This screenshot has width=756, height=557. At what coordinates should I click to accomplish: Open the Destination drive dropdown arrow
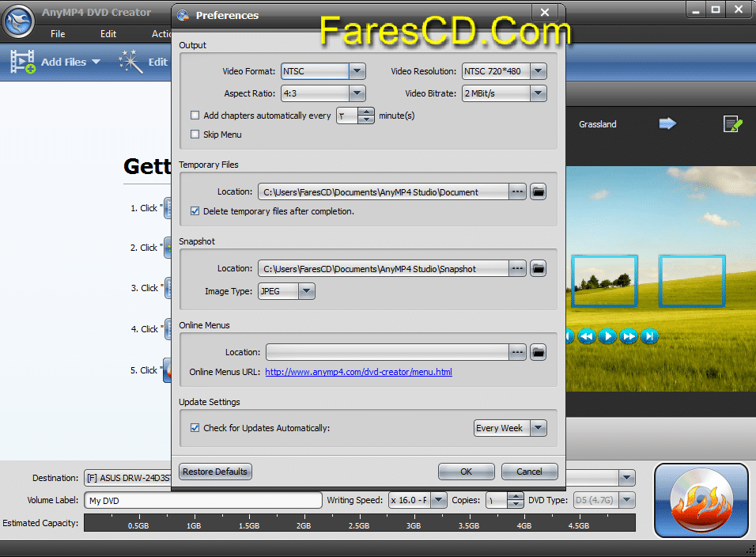tap(627, 478)
